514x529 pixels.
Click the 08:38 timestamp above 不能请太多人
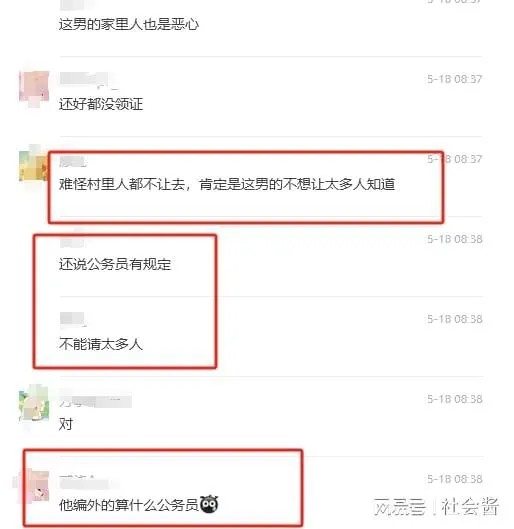click(x=455, y=319)
